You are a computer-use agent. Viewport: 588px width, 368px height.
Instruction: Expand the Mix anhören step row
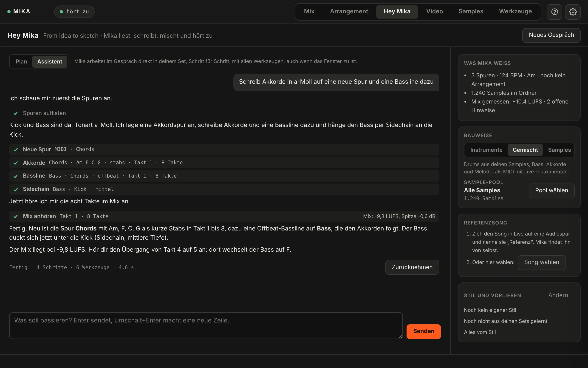[x=224, y=216]
